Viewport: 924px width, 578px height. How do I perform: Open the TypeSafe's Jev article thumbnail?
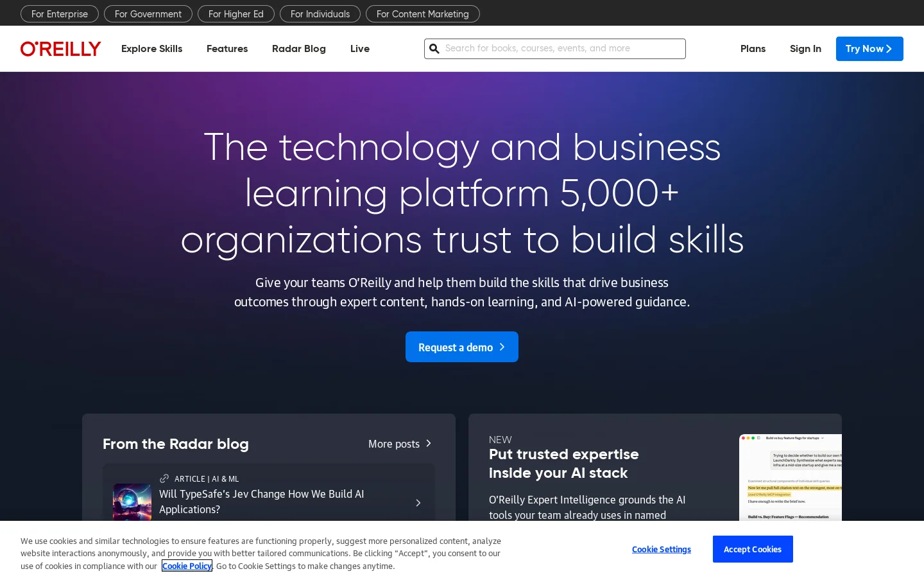pyautogui.click(x=132, y=502)
